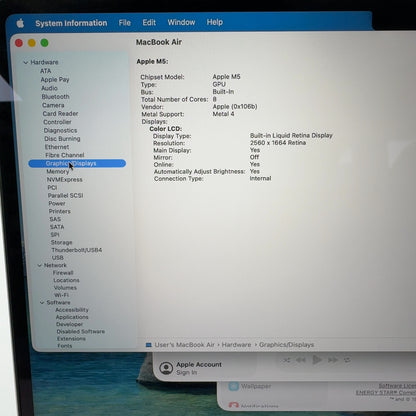Select Thunderbolt/USB4 in the sidebar
The width and height of the screenshot is (416, 416).
coord(77,250)
